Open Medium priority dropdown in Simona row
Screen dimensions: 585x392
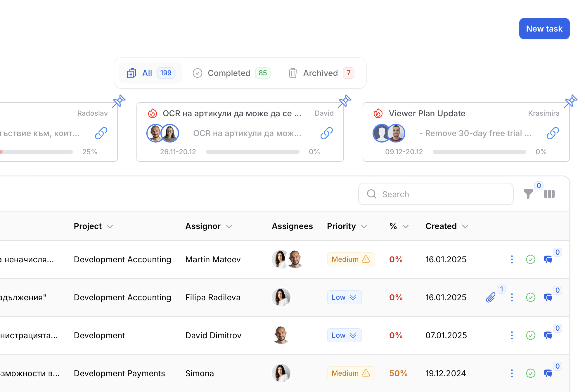(351, 373)
